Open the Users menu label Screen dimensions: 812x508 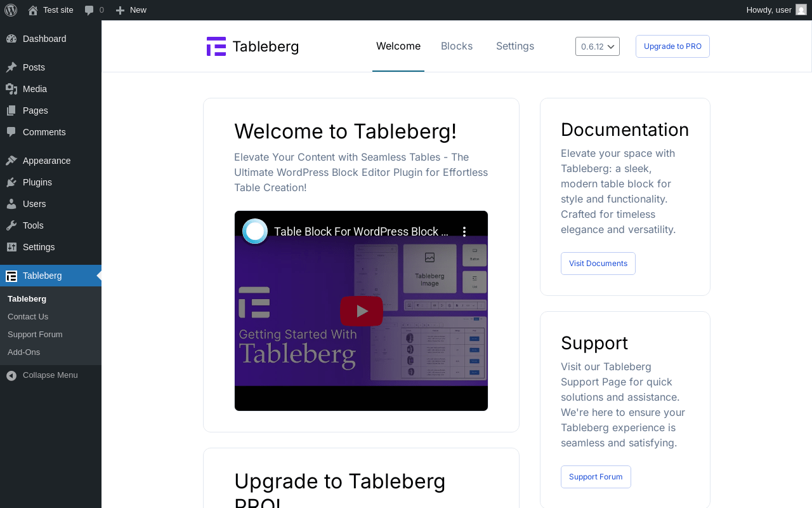(34, 204)
